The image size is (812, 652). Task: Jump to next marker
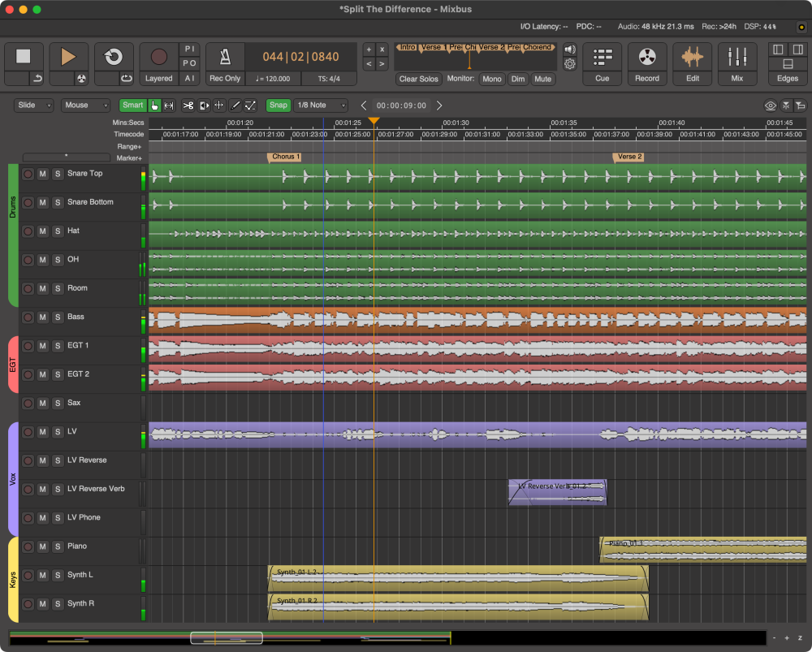tap(382, 64)
